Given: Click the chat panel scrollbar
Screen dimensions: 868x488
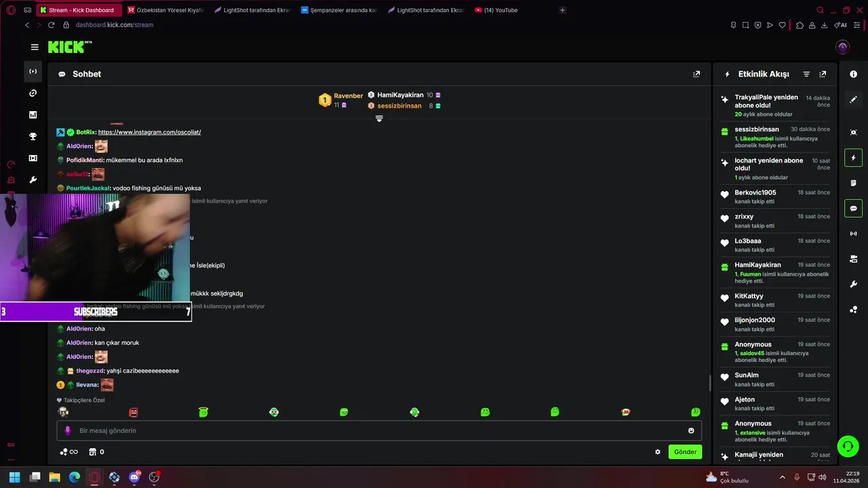Looking at the screenshot, I should [710, 383].
